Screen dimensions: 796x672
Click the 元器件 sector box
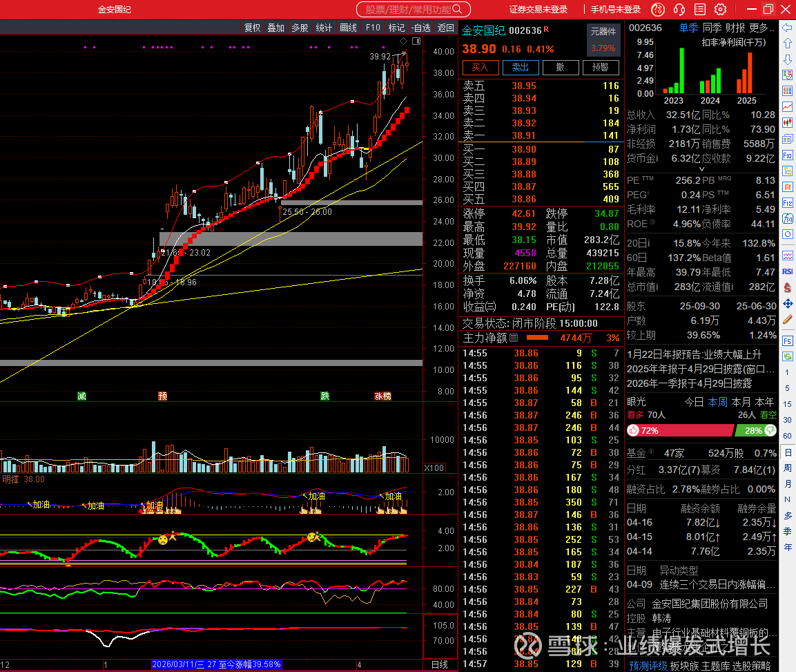click(603, 39)
